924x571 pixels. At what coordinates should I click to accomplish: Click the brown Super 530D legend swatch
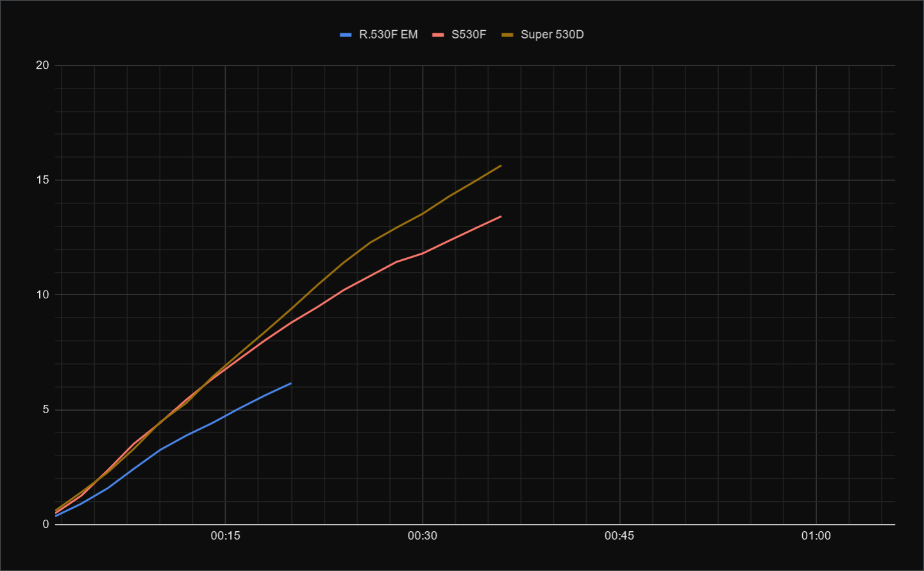point(507,35)
